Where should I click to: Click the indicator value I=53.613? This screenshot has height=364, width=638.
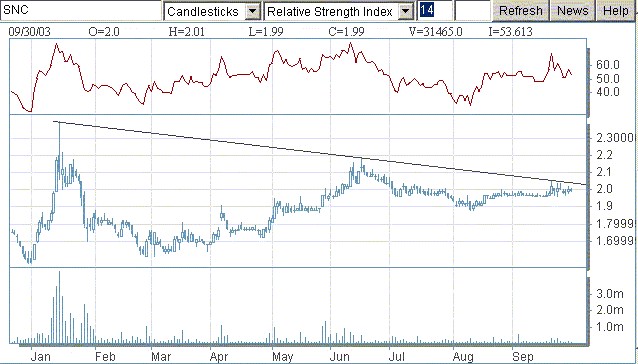pyautogui.click(x=511, y=32)
